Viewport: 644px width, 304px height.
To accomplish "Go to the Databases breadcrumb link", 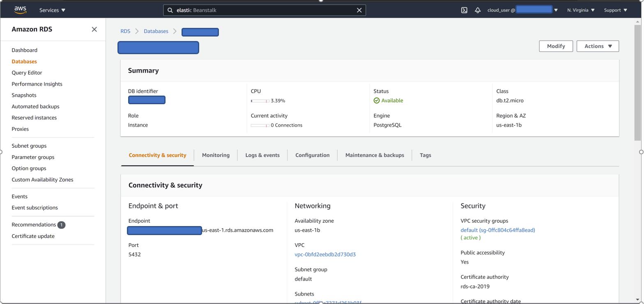I will pos(156,31).
